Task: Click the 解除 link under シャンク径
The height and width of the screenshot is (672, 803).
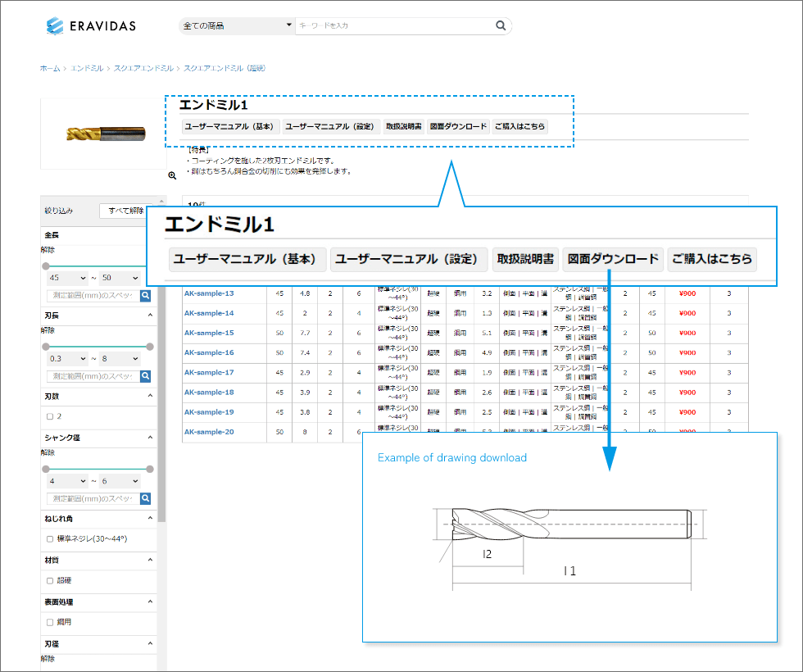Action: pos(48,452)
